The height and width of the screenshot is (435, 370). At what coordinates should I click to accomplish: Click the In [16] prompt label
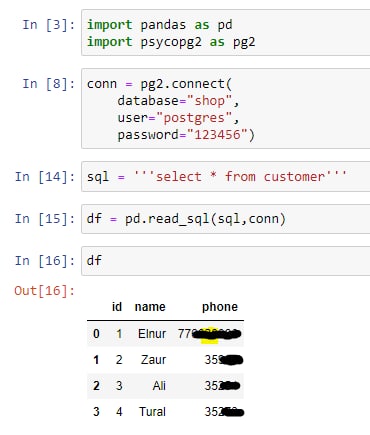click(x=45, y=261)
